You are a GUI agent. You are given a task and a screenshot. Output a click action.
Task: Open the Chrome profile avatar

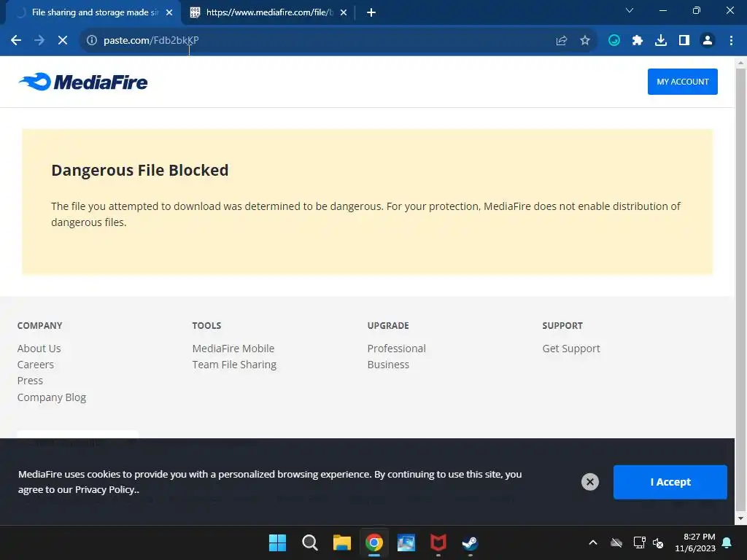708,41
